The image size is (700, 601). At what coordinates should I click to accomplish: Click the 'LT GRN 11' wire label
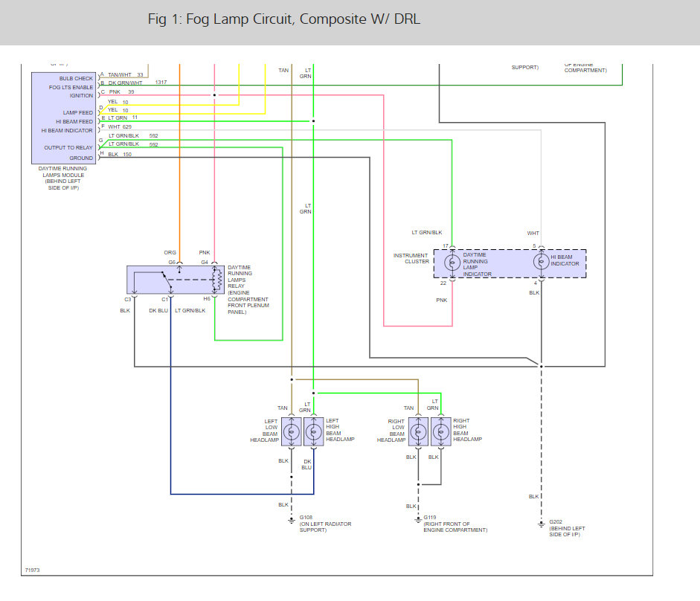(x=123, y=118)
